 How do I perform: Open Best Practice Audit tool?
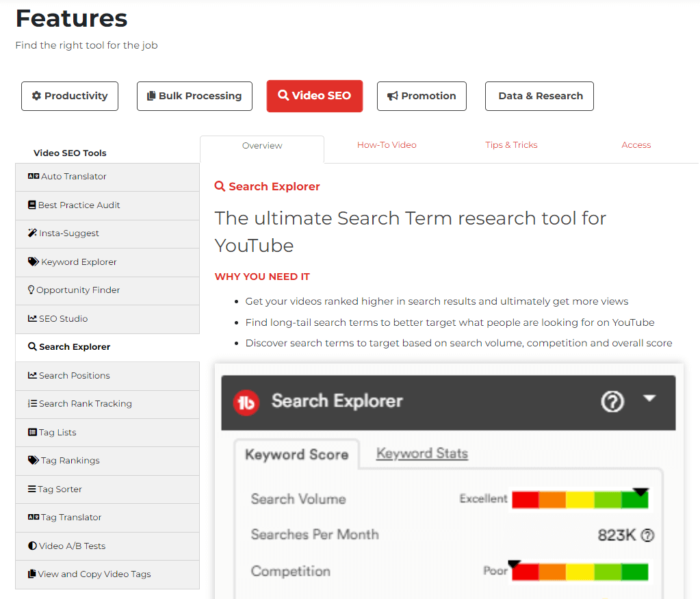coord(107,205)
